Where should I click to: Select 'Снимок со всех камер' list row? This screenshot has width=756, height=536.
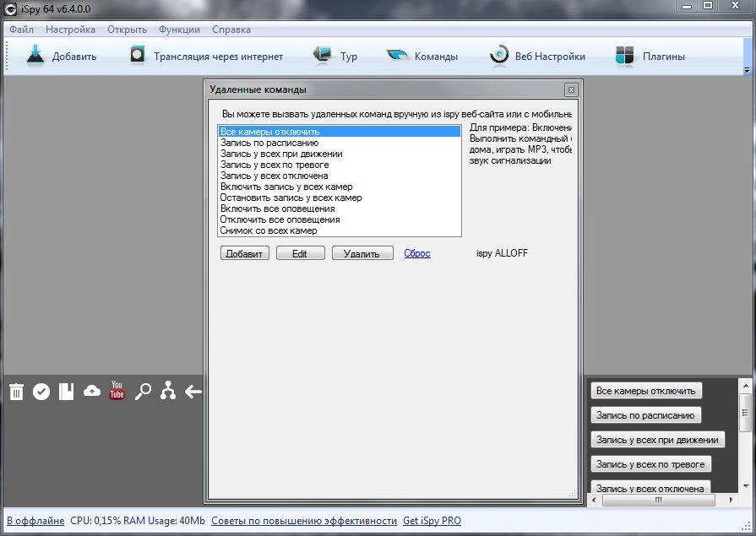pyautogui.click(x=340, y=230)
